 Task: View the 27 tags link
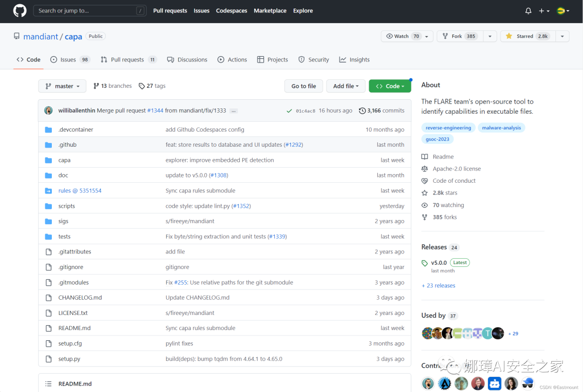(x=152, y=86)
